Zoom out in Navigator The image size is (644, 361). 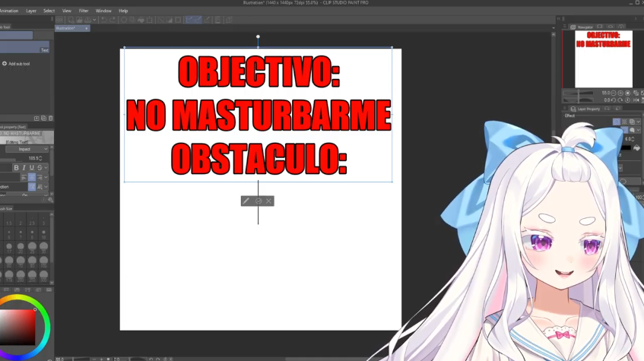613,93
